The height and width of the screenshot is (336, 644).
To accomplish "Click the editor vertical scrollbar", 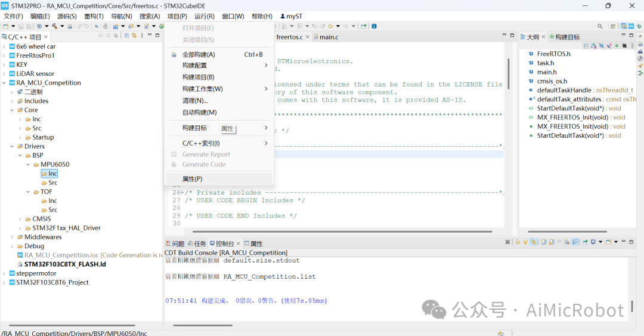I will pos(509,74).
